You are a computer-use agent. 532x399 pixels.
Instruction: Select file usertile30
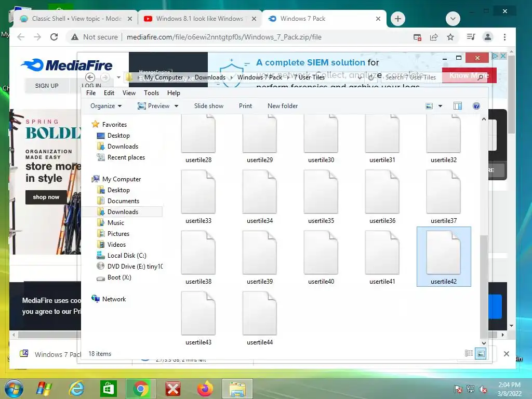point(321,139)
